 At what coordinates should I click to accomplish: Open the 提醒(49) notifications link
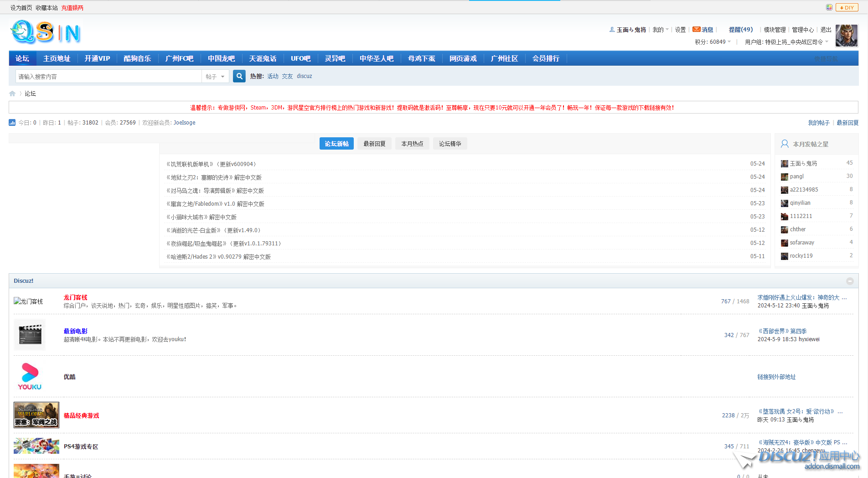pos(740,30)
